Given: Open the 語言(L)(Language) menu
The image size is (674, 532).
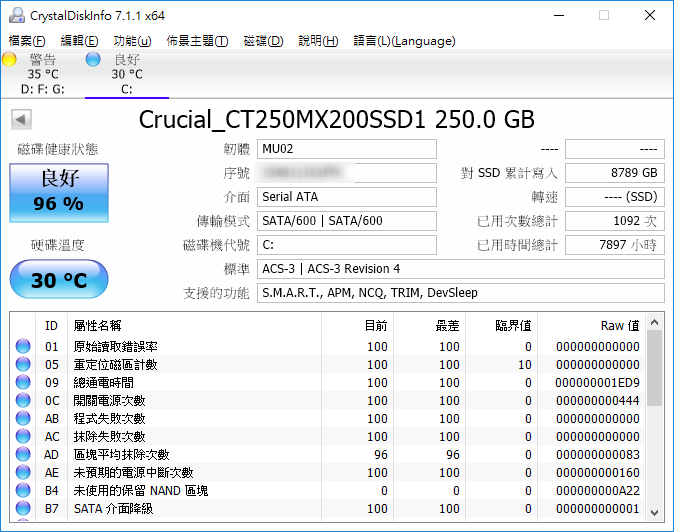Looking at the screenshot, I should (x=404, y=41).
